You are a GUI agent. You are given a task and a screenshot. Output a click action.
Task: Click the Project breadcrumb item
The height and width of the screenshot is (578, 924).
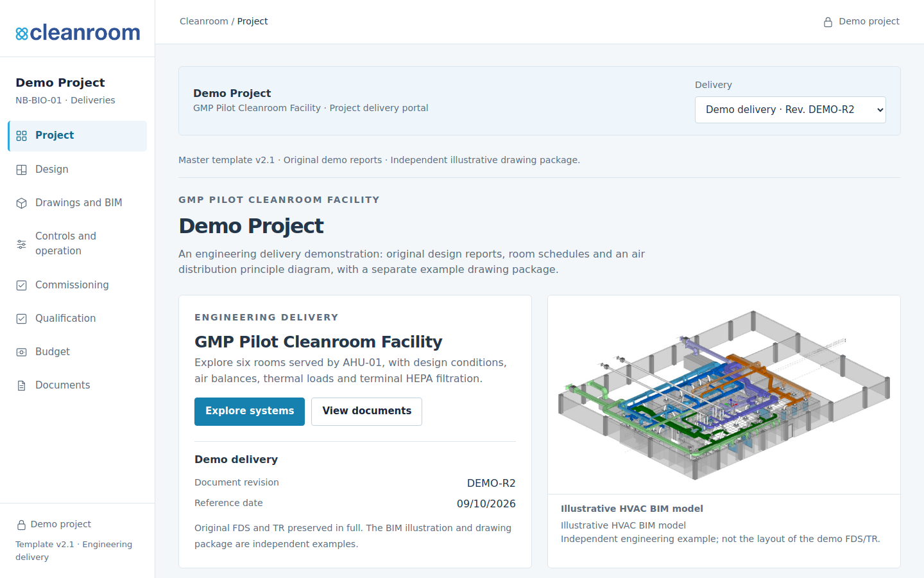tap(252, 21)
